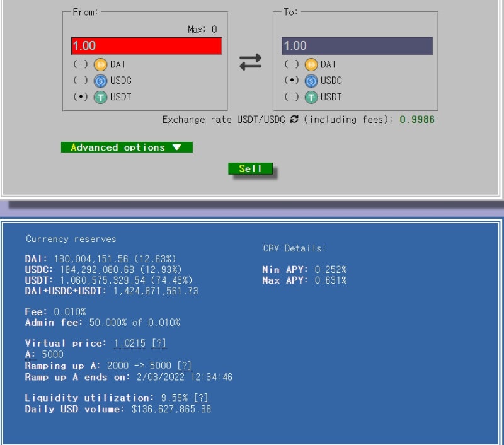Click the Admin fee 50.000% text
The height and width of the screenshot is (445, 504).
click(x=108, y=323)
